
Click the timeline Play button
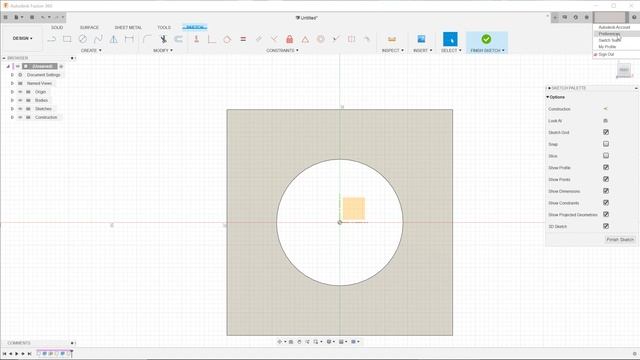16,354
